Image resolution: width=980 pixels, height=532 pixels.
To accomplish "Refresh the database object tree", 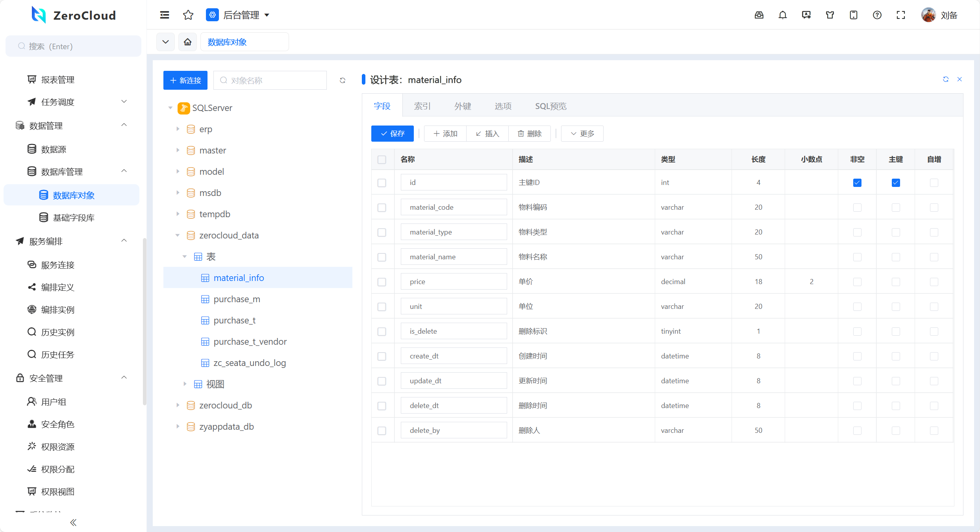I will tap(342, 80).
